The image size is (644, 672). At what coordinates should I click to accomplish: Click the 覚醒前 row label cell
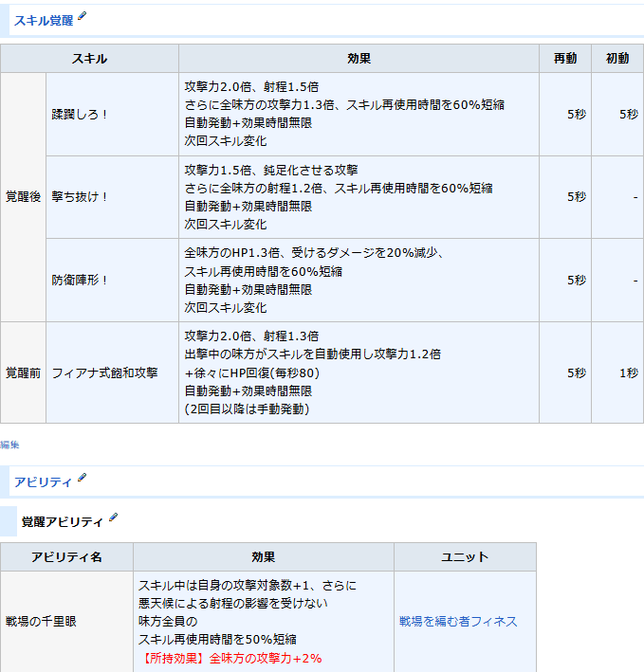pyautogui.click(x=23, y=372)
